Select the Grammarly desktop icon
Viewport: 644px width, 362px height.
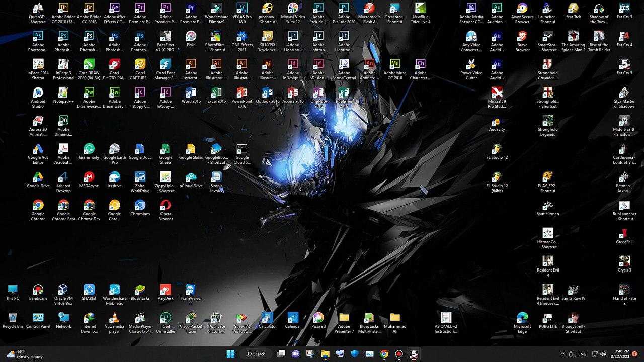coord(89,151)
